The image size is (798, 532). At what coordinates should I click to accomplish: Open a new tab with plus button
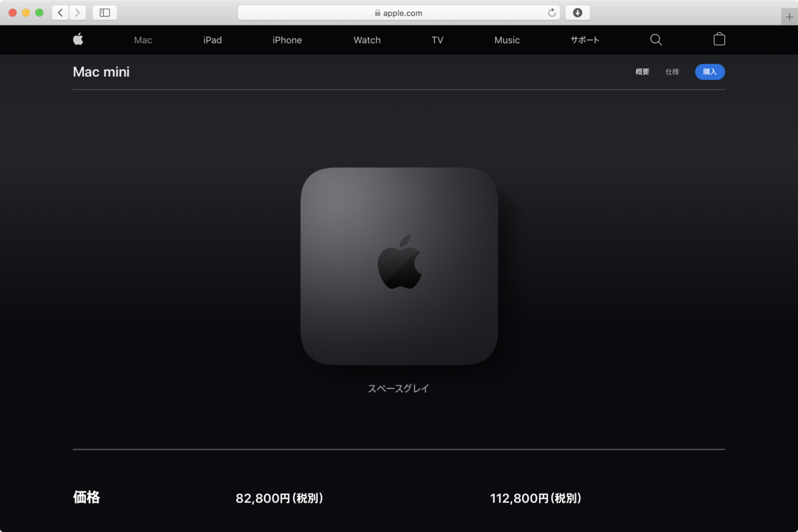[789, 17]
